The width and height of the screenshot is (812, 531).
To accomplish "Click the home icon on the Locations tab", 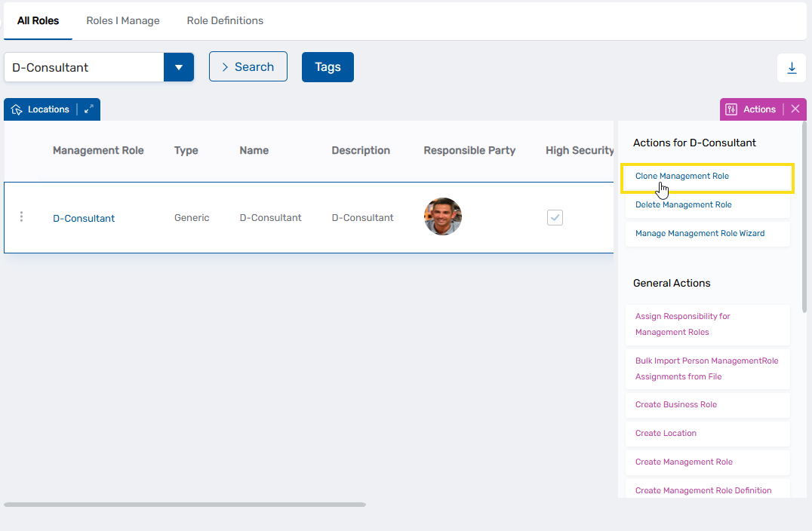I will pos(17,109).
